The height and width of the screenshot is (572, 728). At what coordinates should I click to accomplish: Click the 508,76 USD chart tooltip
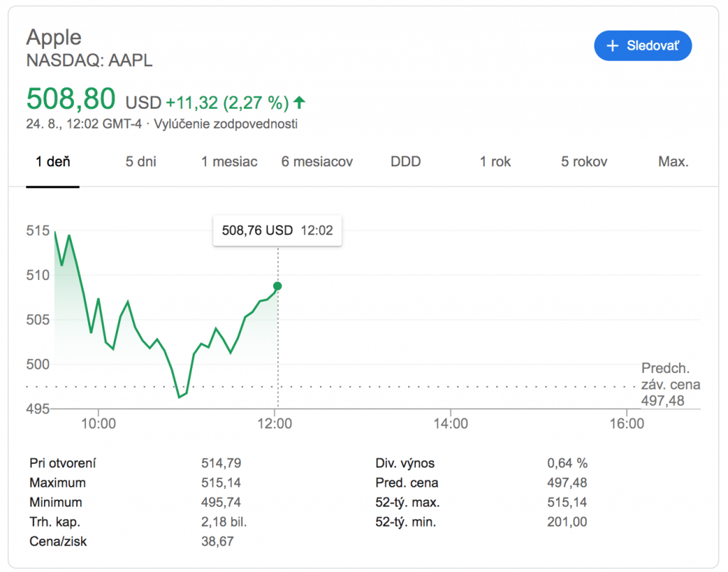(x=277, y=230)
